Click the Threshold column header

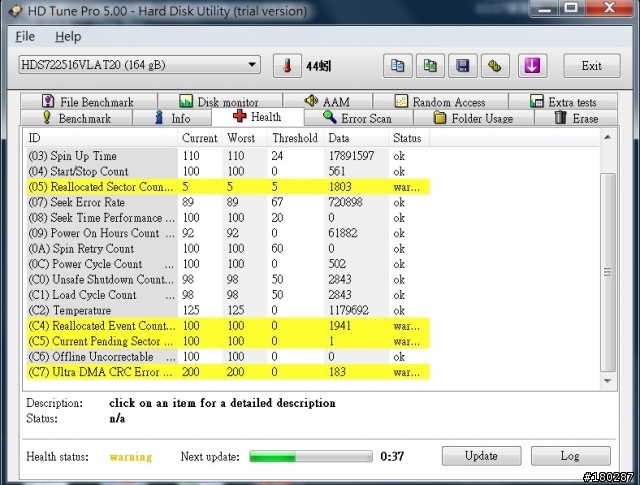pyautogui.click(x=295, y=138)
